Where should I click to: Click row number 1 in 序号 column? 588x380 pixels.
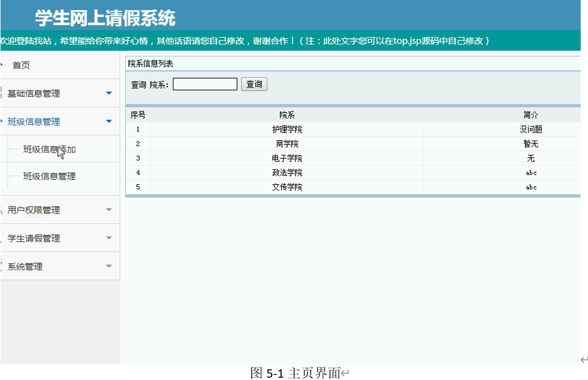tap(138, 129)
